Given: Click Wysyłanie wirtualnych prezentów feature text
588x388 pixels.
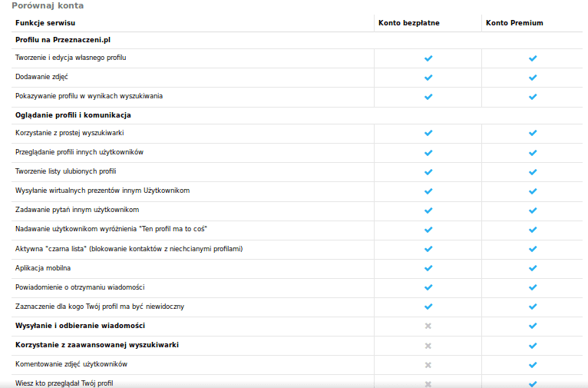Looking at the screenshot, I should click(x=102, y=191).
